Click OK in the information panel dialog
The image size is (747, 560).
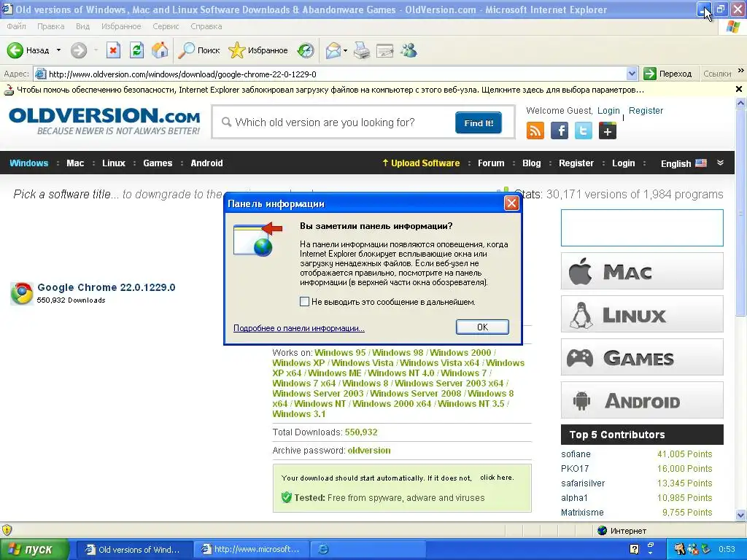click(x=482, y=327)
